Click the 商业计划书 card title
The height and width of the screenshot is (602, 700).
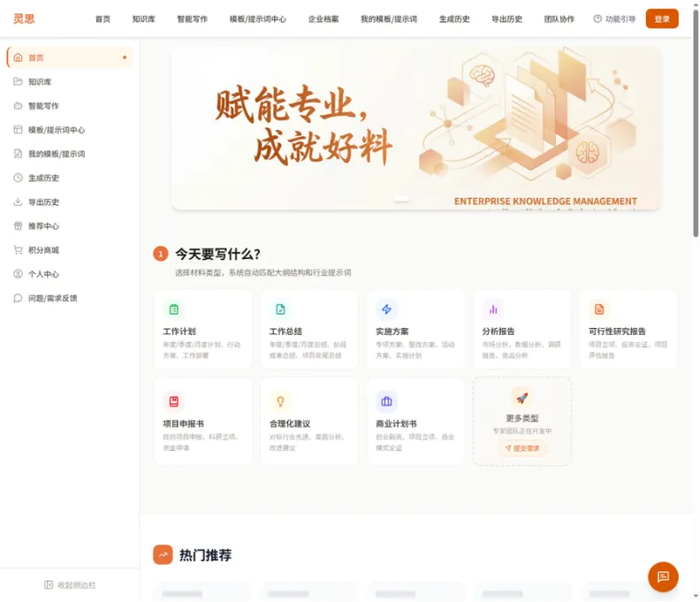click(x=396, y=423)
